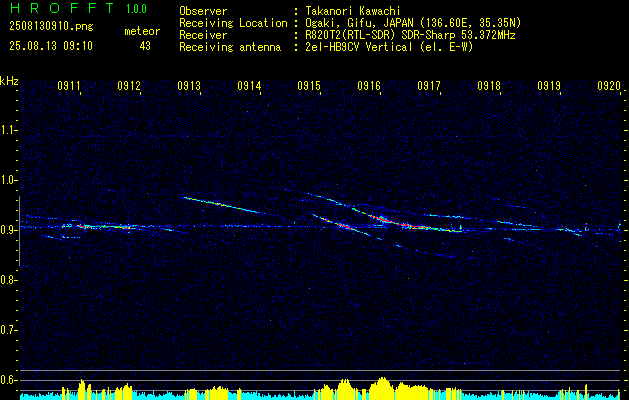Click the 0912 time axis marker
The height and width of the screenshot is (400, 629).
129,85
